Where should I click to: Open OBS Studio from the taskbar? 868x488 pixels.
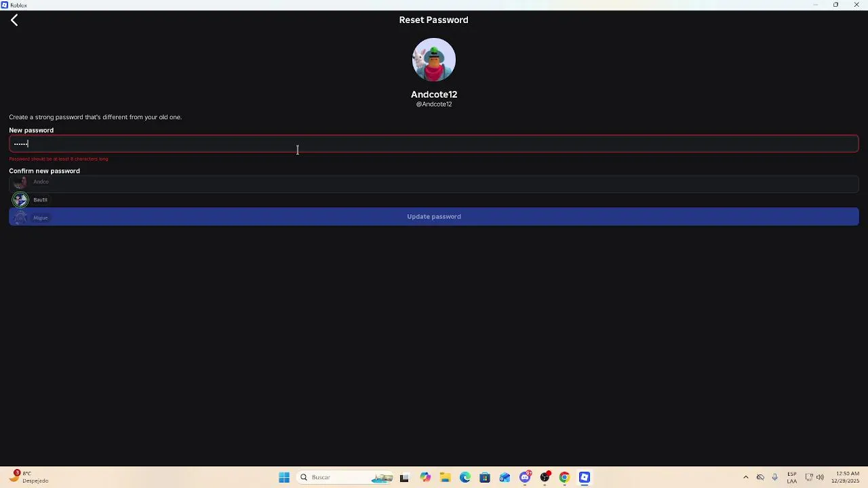click(x=545, y=478)
